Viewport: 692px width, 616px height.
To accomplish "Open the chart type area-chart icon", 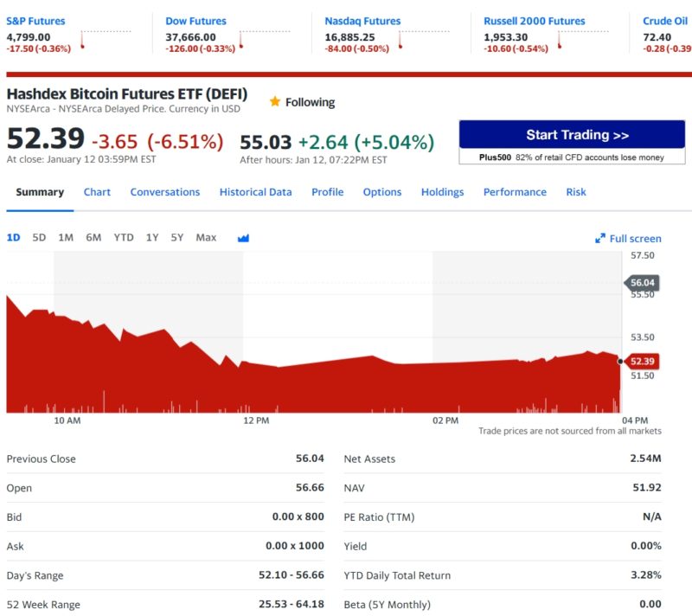I will (243, 238).
